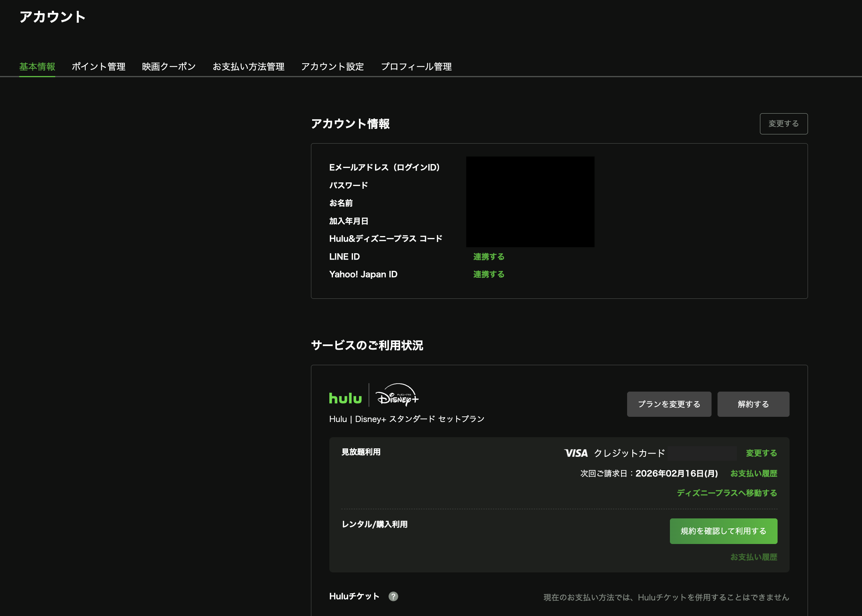Viewport: 862px width, 616px height.
Task: Open the アカウント設定 tab
Action: 333,66
